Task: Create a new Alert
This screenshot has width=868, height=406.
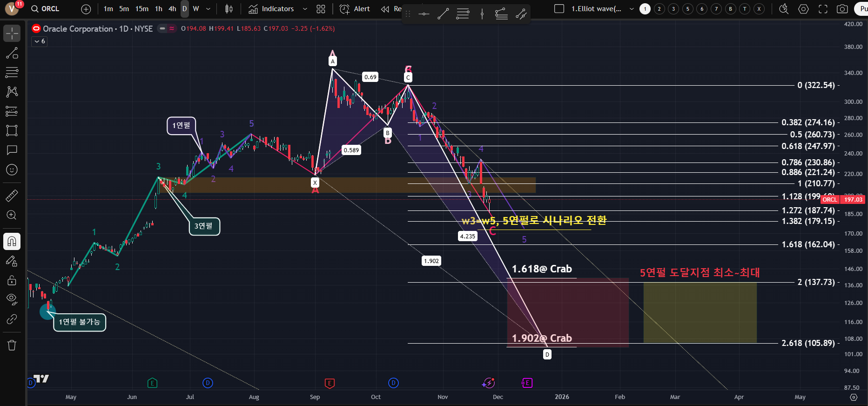Action: click(x=355, y=9)
